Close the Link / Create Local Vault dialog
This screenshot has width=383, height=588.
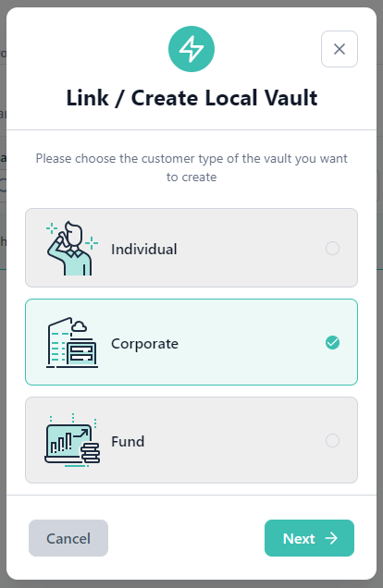coord(340,49)
